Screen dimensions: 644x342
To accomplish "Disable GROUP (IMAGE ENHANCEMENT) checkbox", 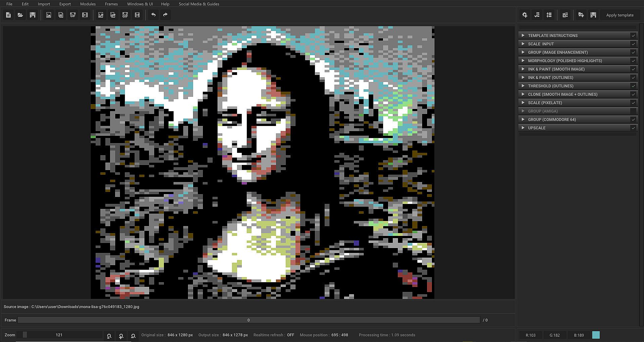I will (x=633, y=52).
